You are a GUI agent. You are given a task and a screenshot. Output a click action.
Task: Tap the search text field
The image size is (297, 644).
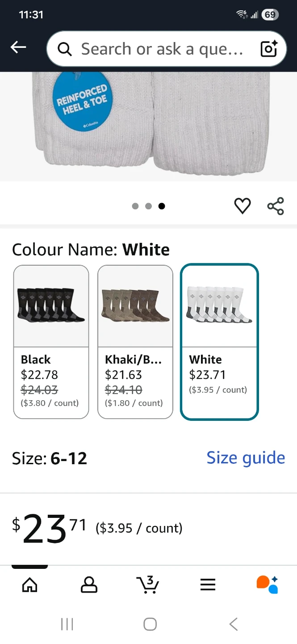click(x=162, y=49)
